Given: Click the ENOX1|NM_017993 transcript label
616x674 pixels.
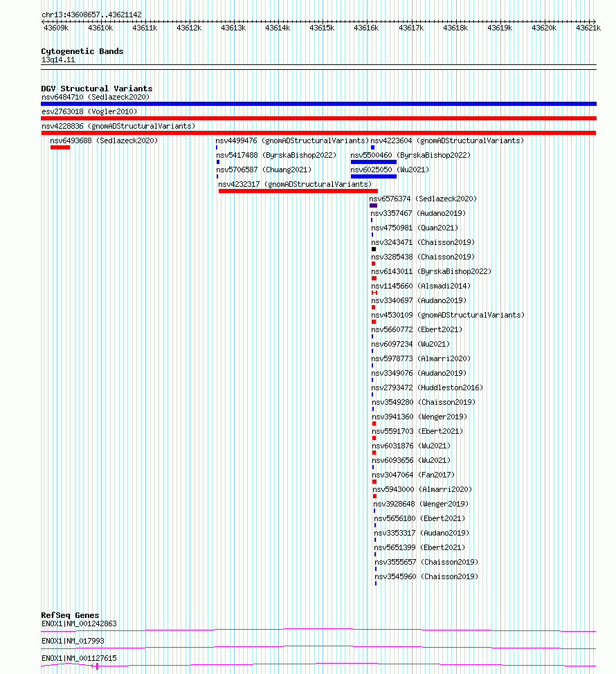Looking at the screenshot, I should pyautogui.click(x=73, y=641).
